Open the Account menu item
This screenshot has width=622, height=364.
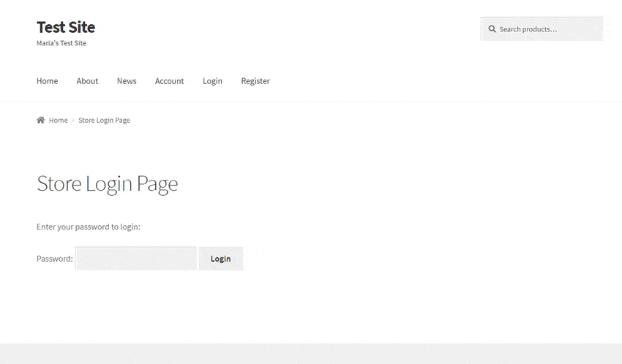click(169, 81)
